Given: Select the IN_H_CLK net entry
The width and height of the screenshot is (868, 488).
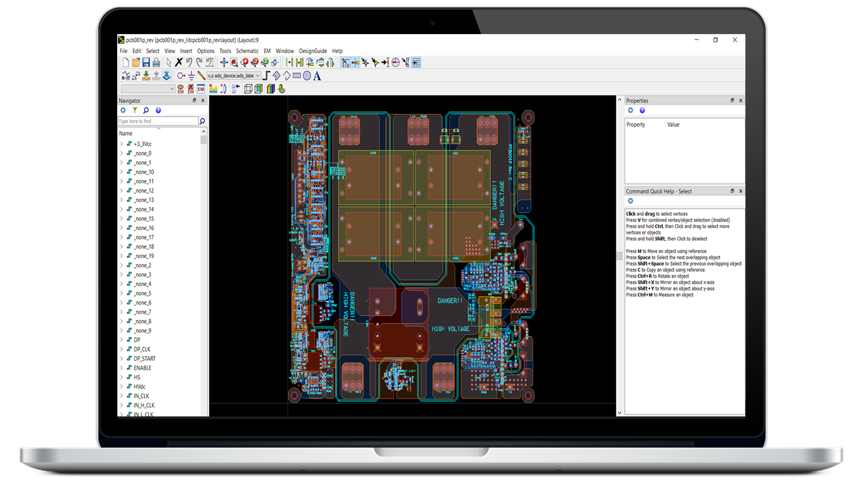Looking at the screenshot, I should tap(144, 405).
